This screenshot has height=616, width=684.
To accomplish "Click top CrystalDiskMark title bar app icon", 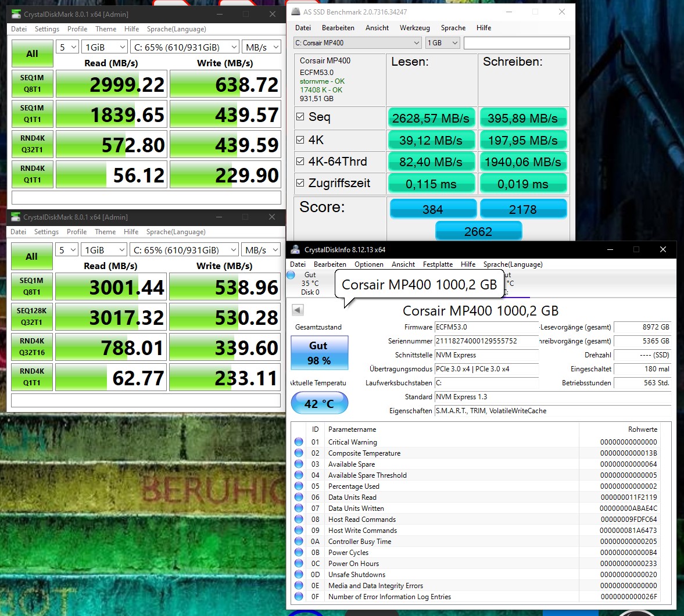I will 16,14.
